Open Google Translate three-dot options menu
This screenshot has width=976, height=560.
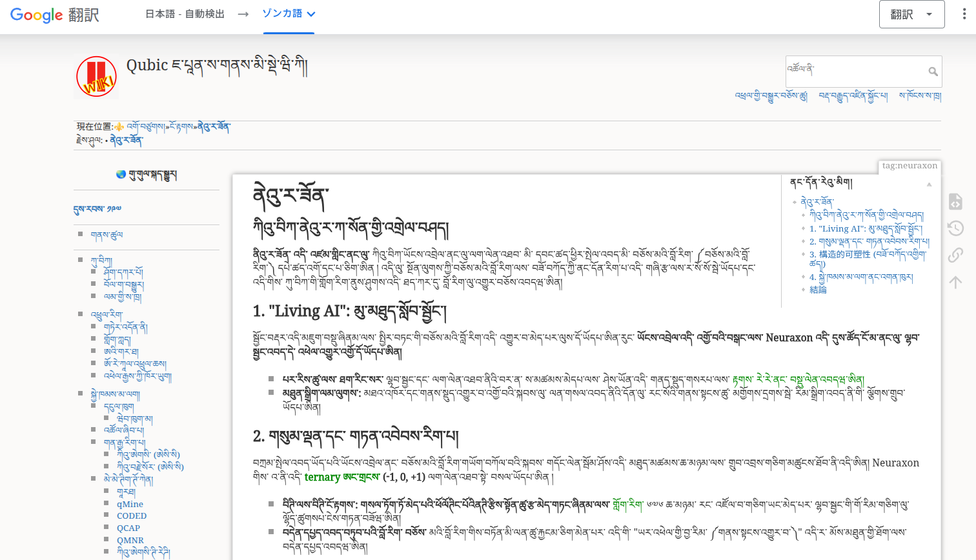pyautogui.click(x=964, y=14)
